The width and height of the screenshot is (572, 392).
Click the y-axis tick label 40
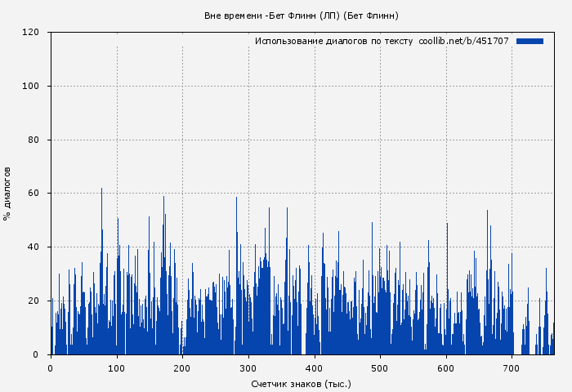(34, 247)
